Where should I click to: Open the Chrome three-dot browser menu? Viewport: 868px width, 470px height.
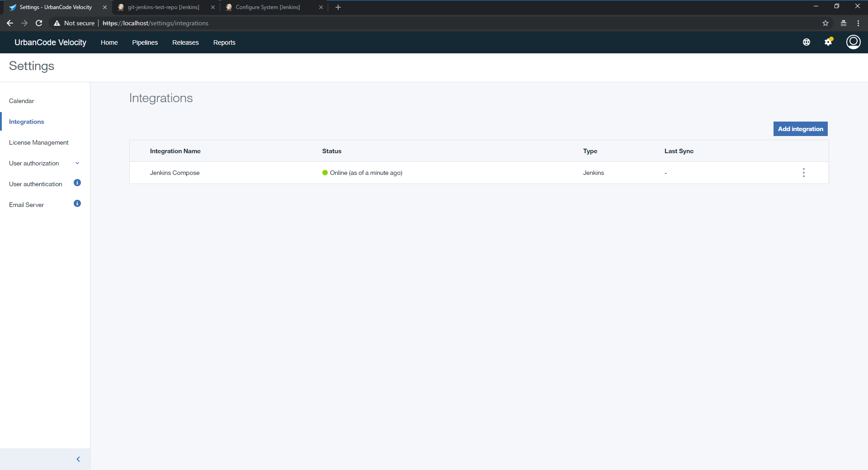click(x=858, y=23)
